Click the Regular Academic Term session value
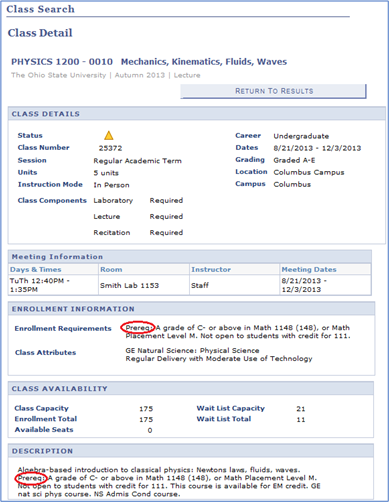This screenshot has width=389, height=502. [137, 161]
